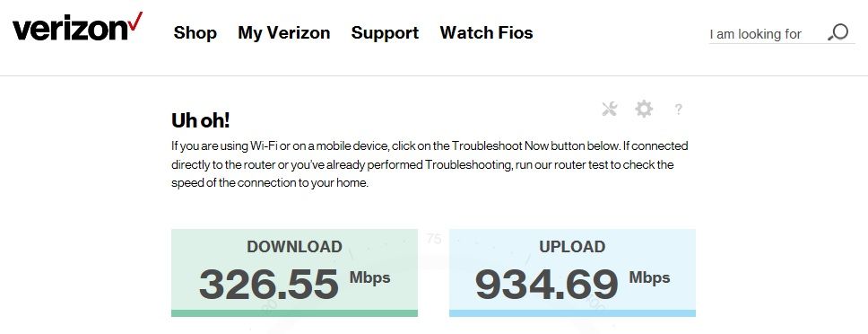
Task: Click the question mark help icon
Action: click(x=678, y=110)
